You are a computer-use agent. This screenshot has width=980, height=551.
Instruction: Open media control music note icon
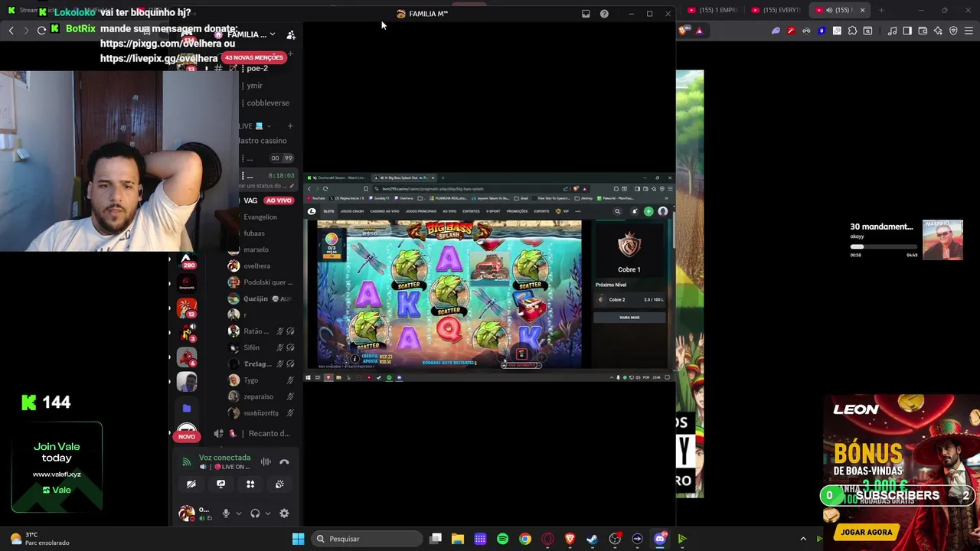pos(892,31)
